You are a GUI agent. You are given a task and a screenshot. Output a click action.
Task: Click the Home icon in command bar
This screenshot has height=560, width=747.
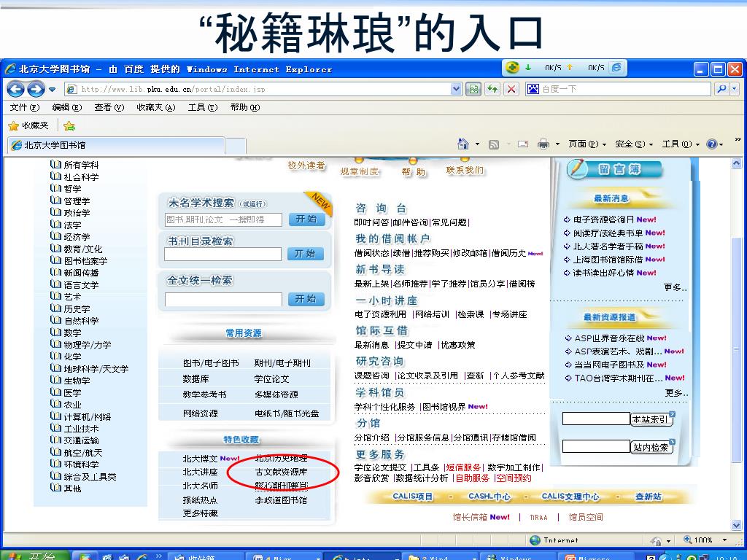point(462,144)
